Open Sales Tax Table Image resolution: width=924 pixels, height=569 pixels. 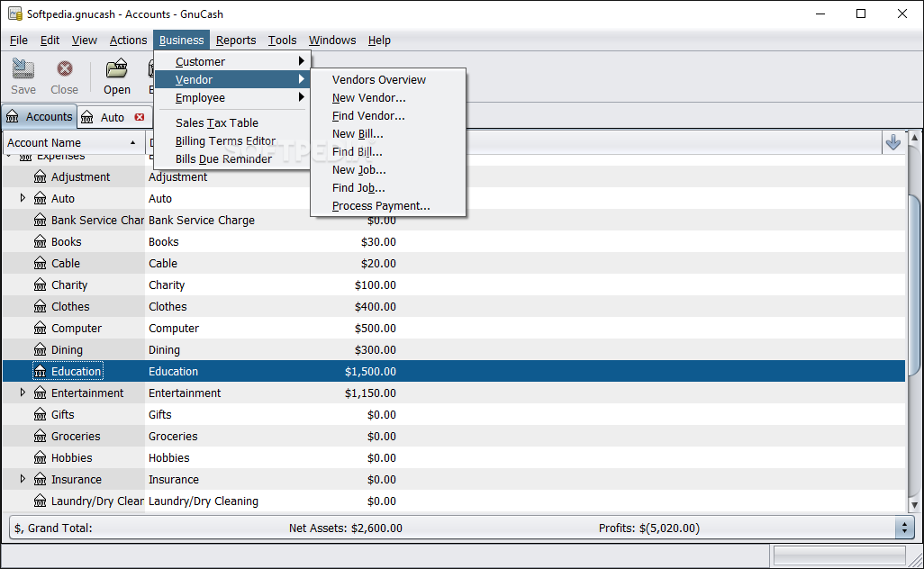[232, 122]
